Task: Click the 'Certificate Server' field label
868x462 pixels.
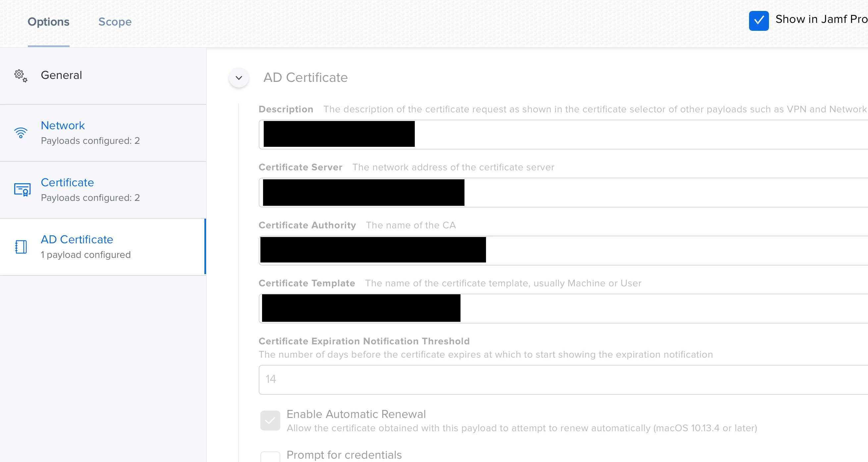Action: pyautogui.click(x=300, y=167)
